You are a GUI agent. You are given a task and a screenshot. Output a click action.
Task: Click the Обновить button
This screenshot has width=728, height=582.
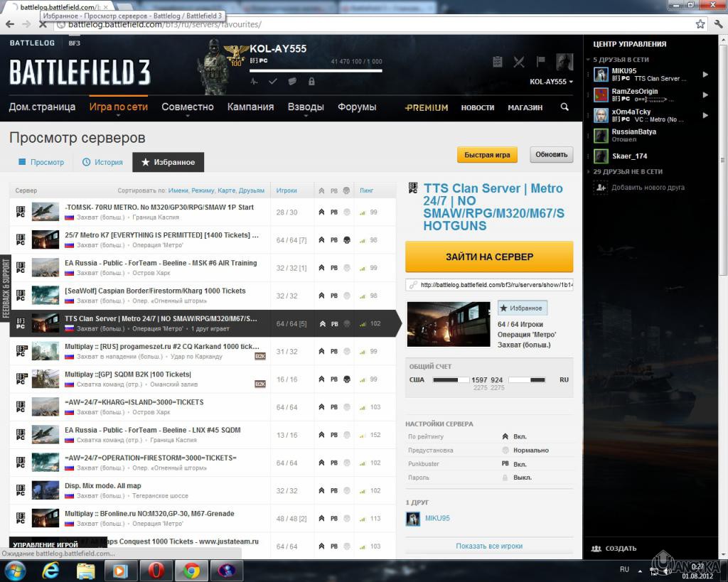tap(551, 155)
